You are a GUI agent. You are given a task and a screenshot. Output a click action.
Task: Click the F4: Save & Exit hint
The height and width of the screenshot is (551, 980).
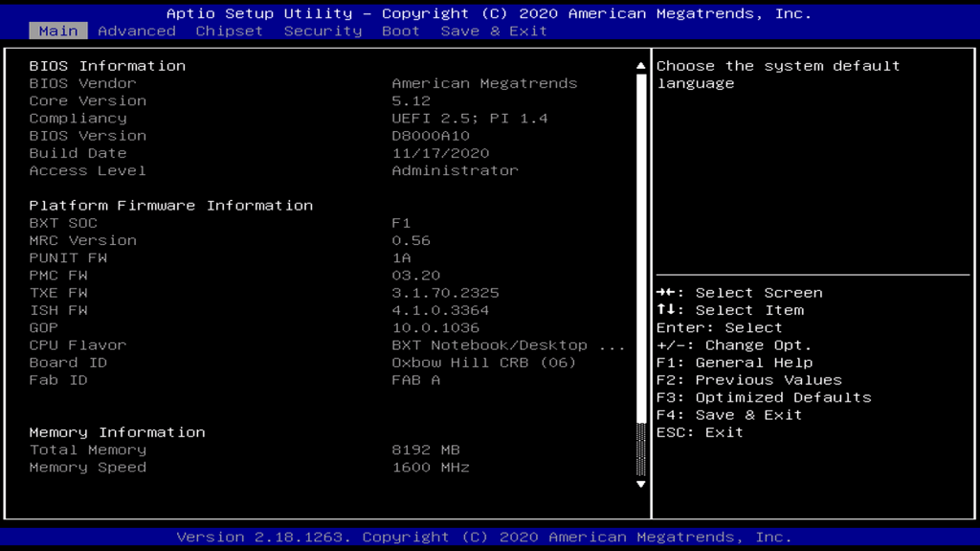tap(729, 415)
